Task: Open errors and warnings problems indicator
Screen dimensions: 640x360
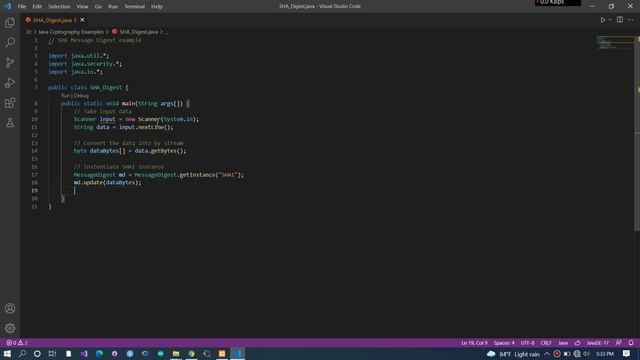Action: point(17,343)
